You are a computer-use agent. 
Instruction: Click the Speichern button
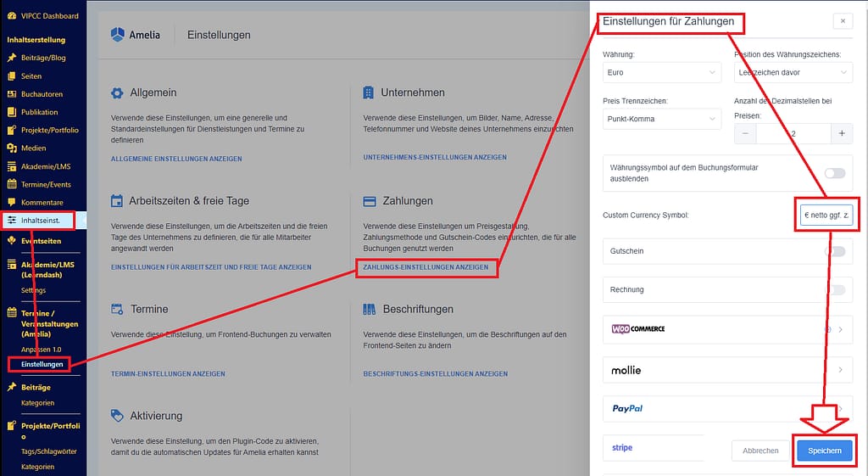(x=825, y=451)
